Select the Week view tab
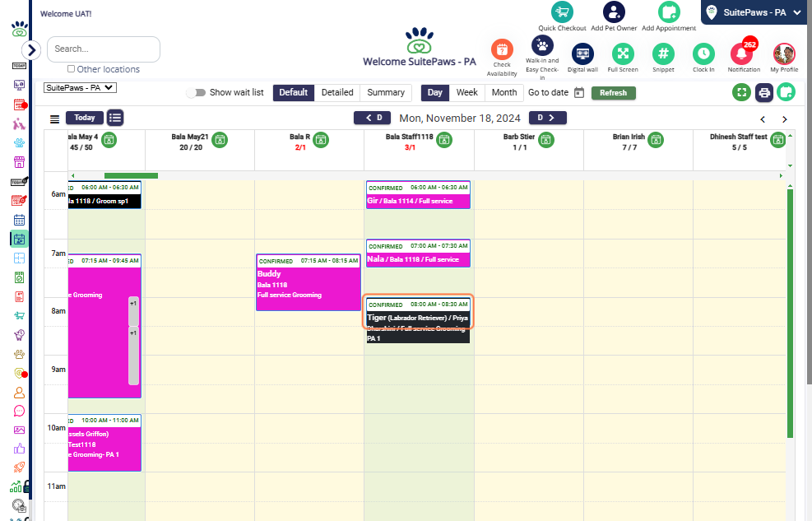 [x=466, y=93]
